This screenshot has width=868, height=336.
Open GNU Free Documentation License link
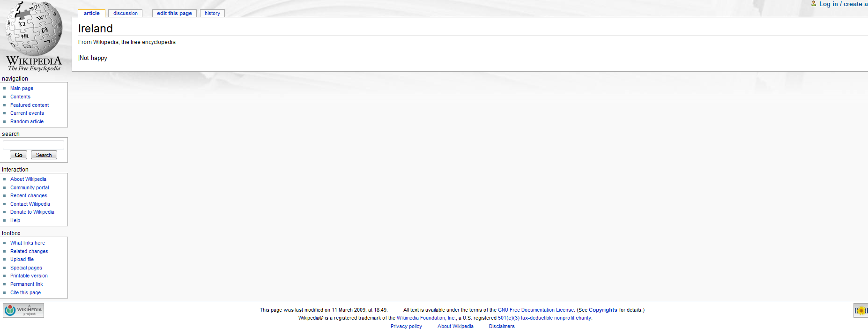pyautogui.click(x=536, y=310)
